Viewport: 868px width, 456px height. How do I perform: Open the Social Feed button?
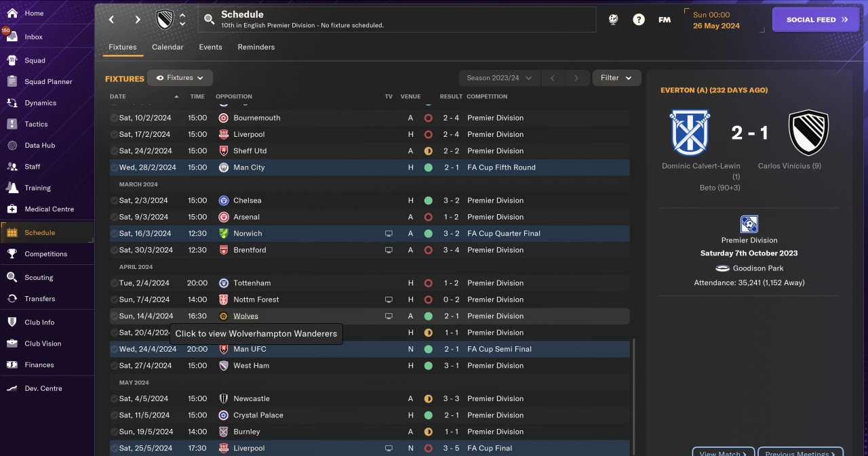[x=816, y=20]
